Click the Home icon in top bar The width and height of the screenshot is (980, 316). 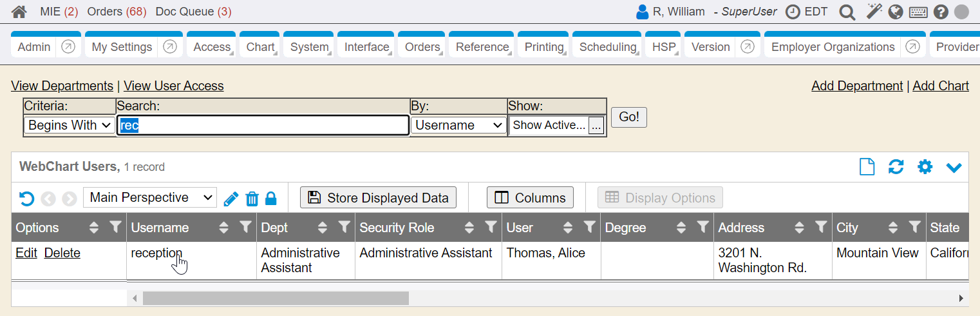tap(19, 12)
